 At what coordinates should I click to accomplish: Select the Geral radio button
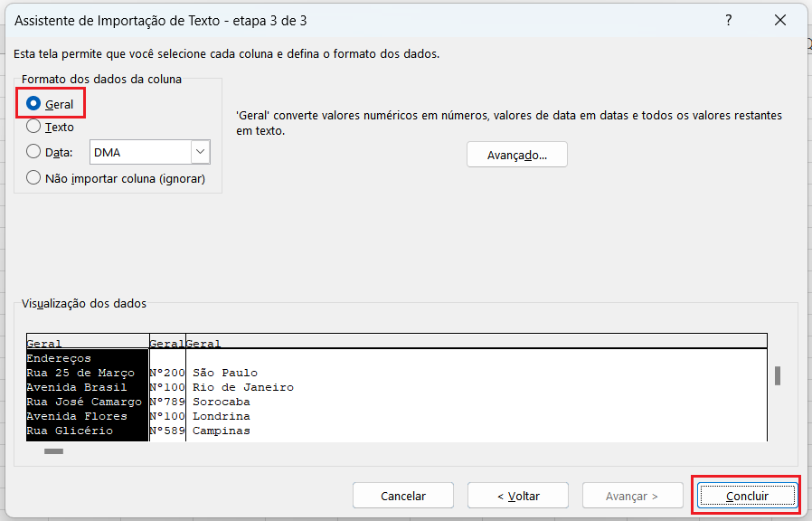pyautogui.click(x=34, y=104)
